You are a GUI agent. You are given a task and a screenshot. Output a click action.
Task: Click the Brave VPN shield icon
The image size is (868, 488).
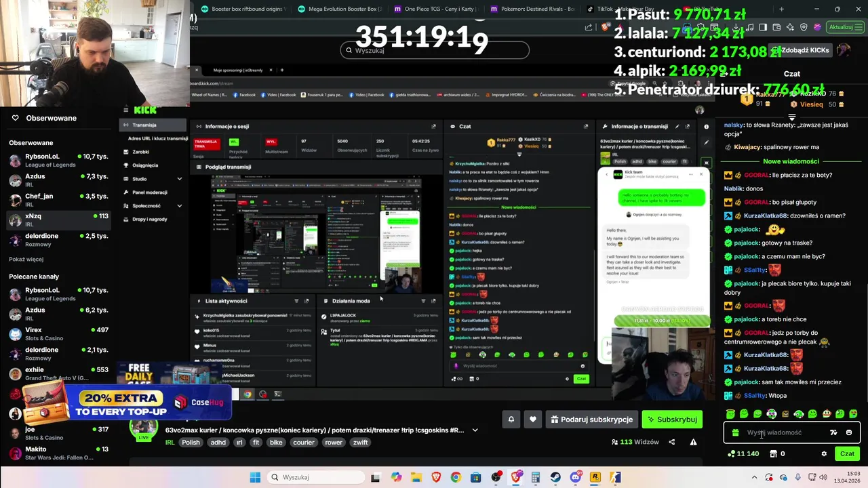[804, 27]
